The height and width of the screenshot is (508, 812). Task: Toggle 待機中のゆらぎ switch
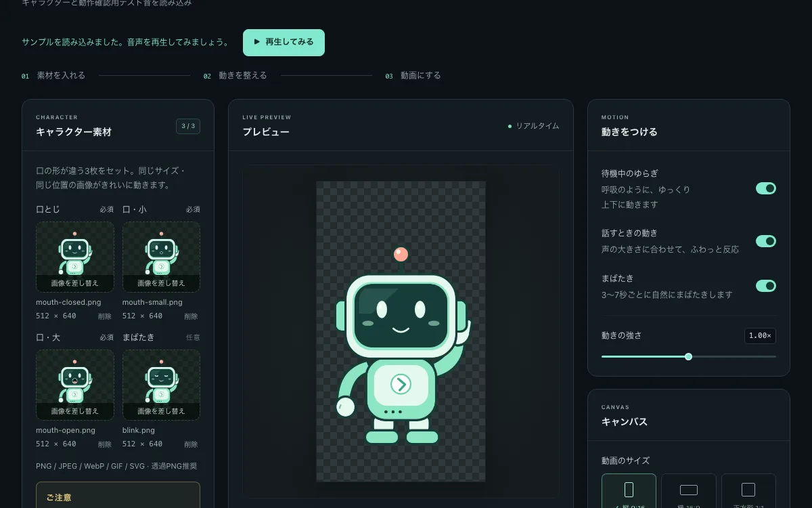[x=766, y=188]
